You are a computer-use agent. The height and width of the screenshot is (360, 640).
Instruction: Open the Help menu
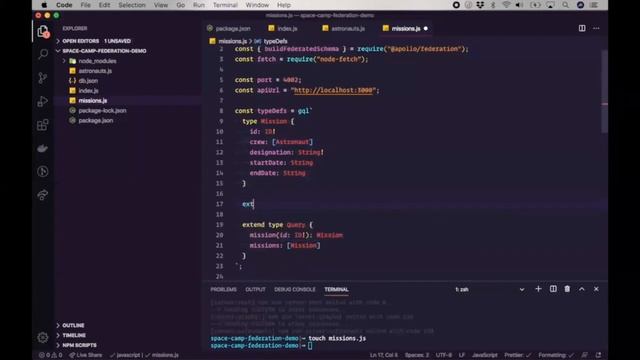click(x=284, y=5)
